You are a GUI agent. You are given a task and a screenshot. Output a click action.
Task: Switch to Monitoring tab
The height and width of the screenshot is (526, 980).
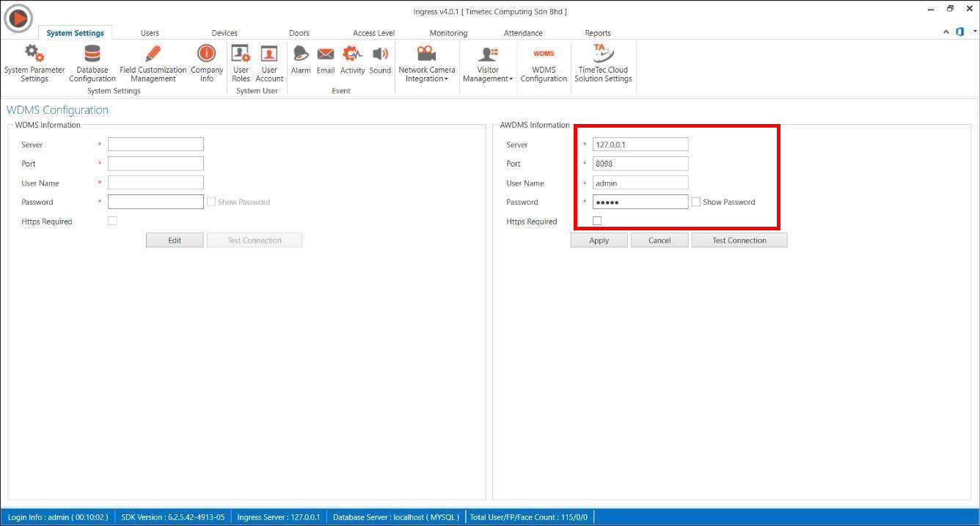(448, 33)
